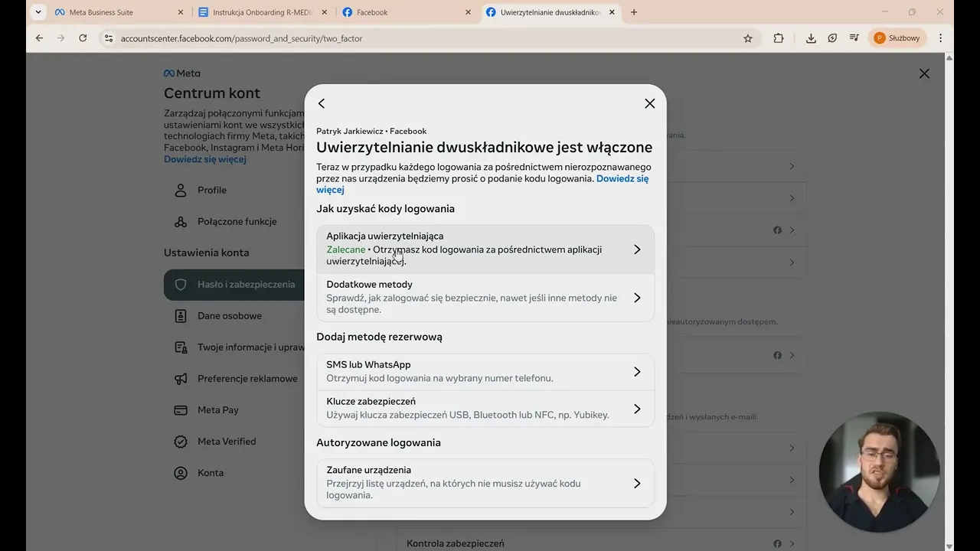The width and height of the screenshot is (980, 551).
Task: Open the Służbowy profile button
Action: click(x=898, y=38)
